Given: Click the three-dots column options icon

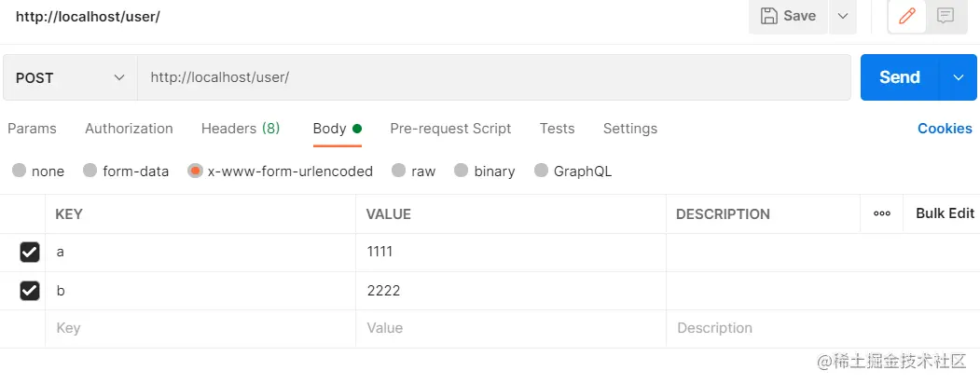Looking at the screenshot, I should point(881,213).
